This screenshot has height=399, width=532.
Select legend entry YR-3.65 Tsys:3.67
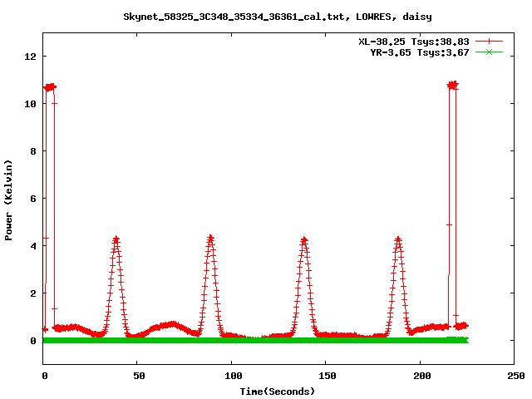(x=419, y=52)
